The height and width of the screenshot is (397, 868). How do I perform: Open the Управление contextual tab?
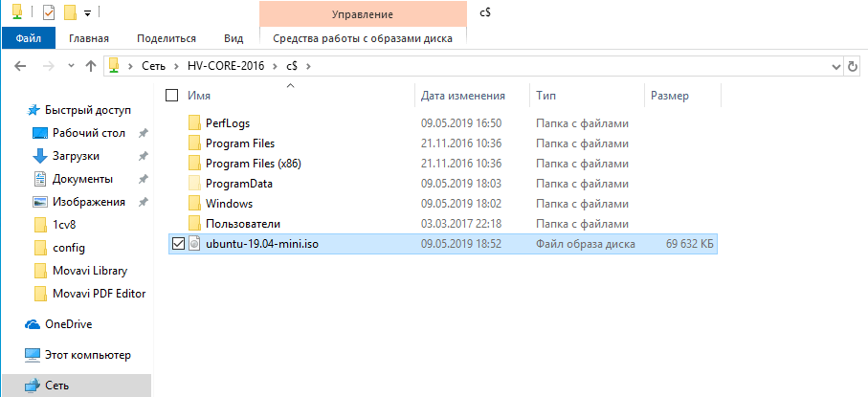click(x=363, y=14)
